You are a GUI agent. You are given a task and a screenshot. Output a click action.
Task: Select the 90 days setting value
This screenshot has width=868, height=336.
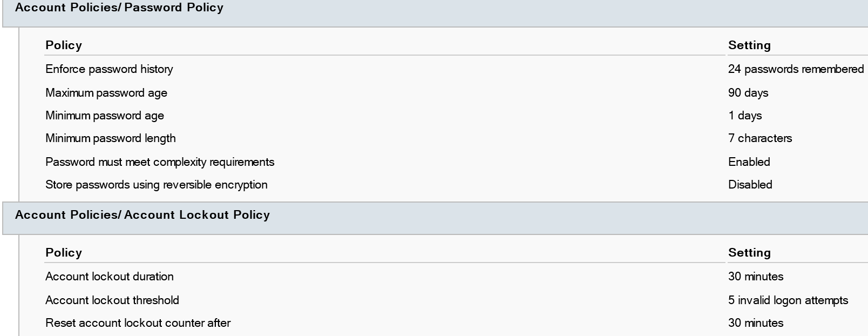click(748, 93)
